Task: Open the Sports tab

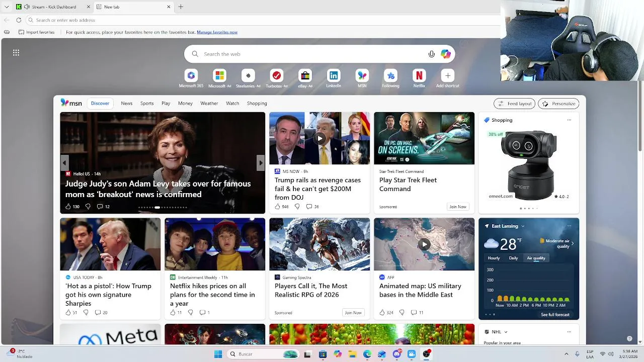Action: point(147,103)
